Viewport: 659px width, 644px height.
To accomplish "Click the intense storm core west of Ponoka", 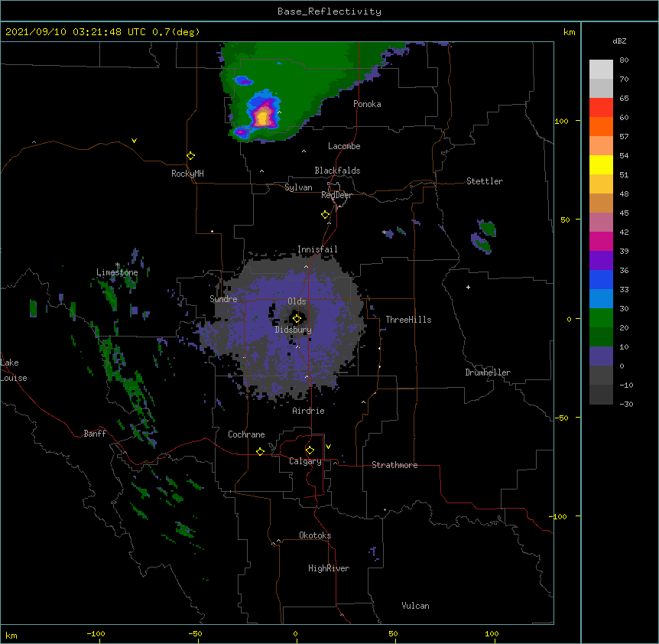I will pos(263,117).
